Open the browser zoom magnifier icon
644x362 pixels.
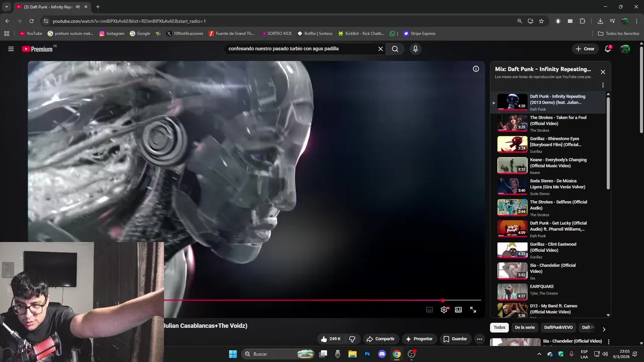coord(520,21)
